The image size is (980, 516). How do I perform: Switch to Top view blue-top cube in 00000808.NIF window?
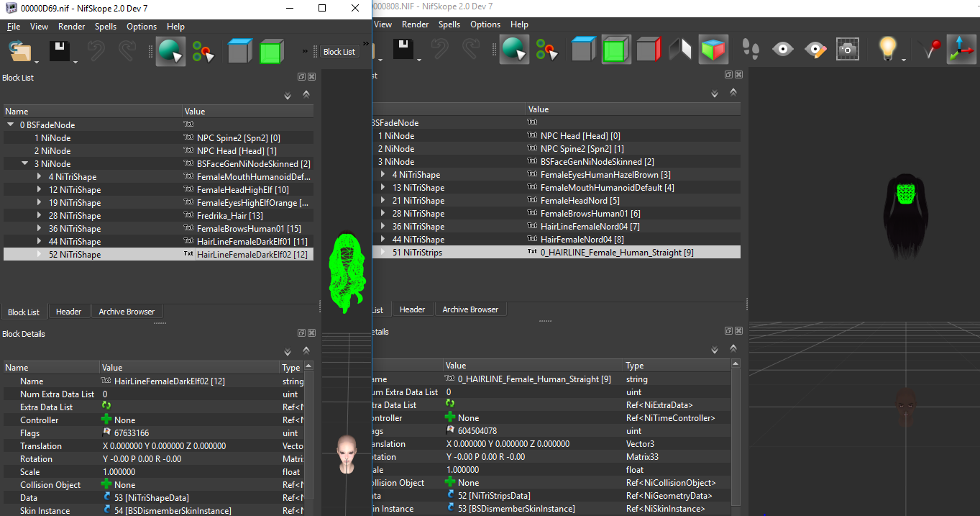point(583,49)
